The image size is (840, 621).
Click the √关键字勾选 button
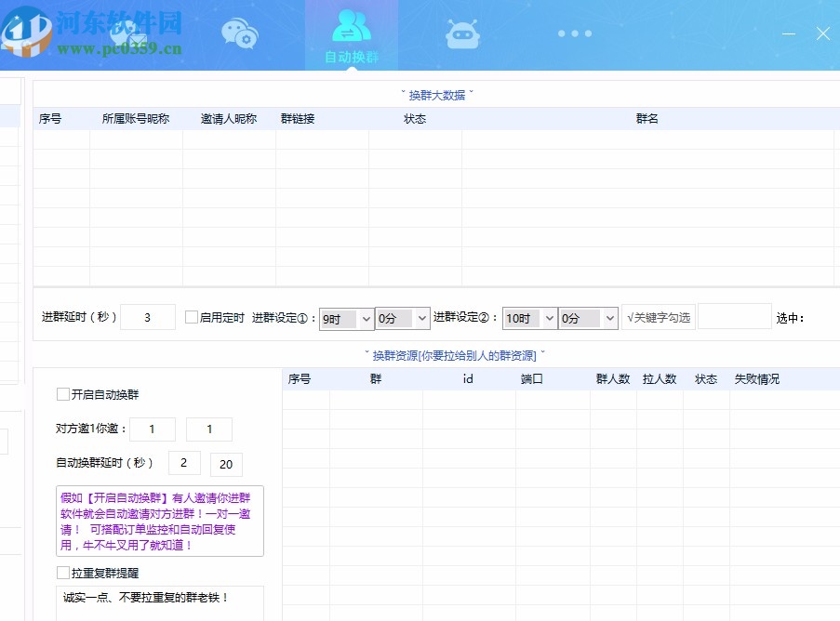(x=659, y=317)
